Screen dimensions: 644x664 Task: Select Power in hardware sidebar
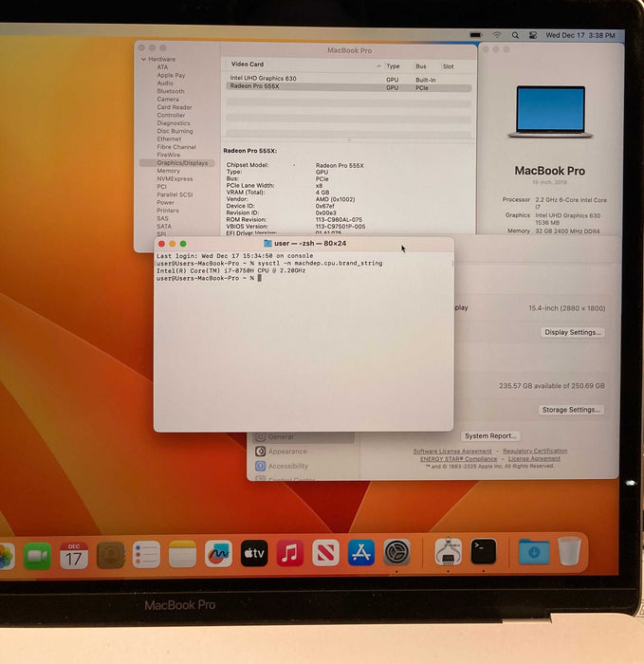pos(166,202)
